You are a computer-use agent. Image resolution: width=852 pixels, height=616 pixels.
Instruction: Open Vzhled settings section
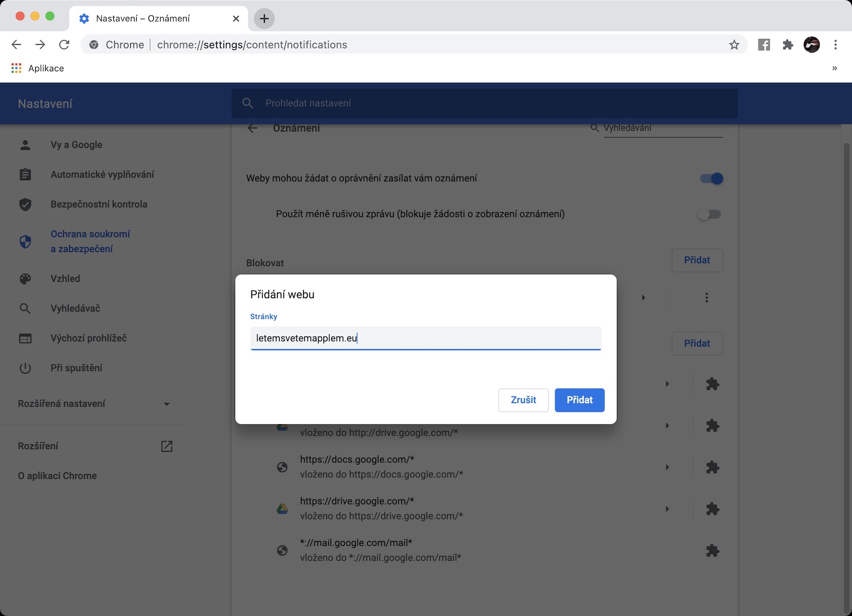point(65,279)
